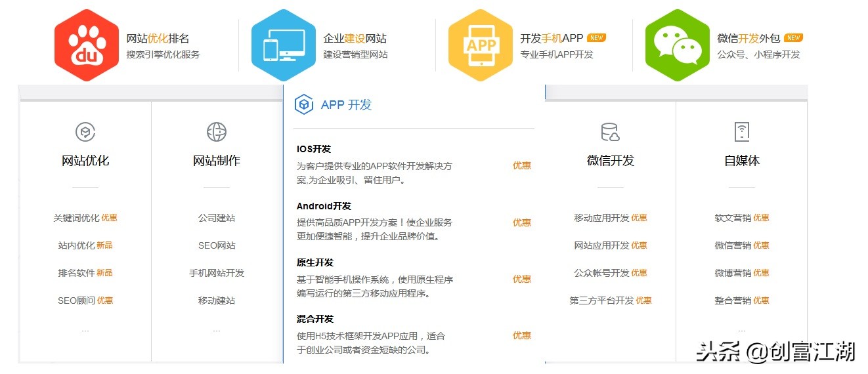Click 混合开发 description starting 使用H5技术框架
This screenshot has width=868, height=374.
(371, 343)
